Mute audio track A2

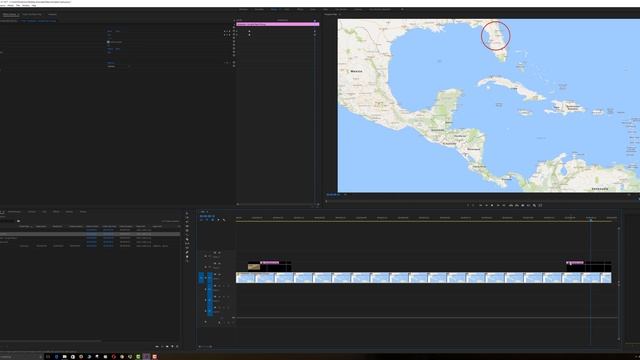point(220,297)
